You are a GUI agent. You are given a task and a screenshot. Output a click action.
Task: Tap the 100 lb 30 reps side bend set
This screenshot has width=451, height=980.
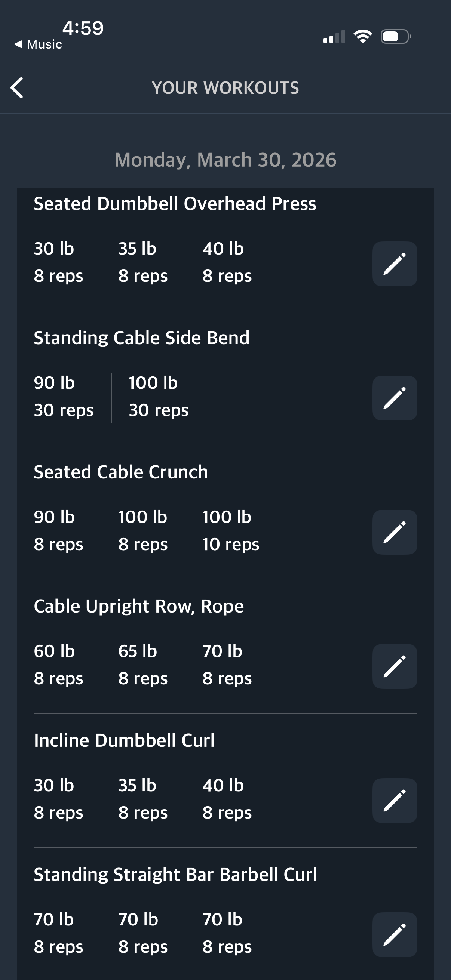pyautogui.click(x=158, y=396)
